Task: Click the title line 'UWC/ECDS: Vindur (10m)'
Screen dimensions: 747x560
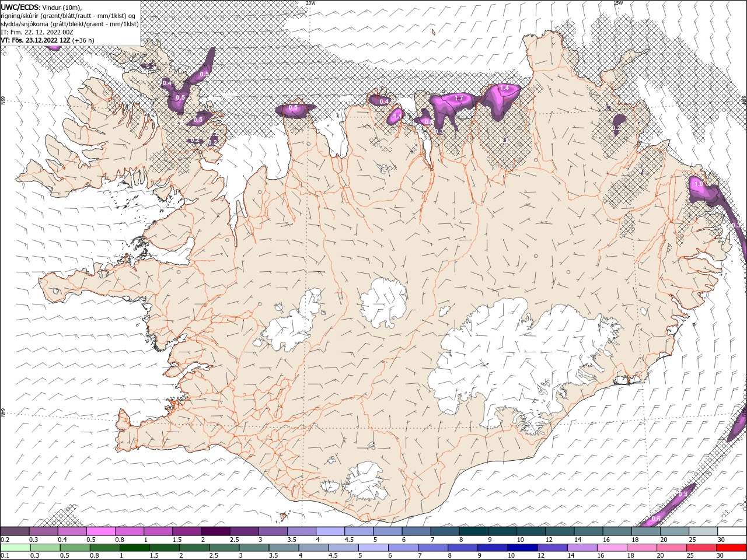Action: point(41,7)
